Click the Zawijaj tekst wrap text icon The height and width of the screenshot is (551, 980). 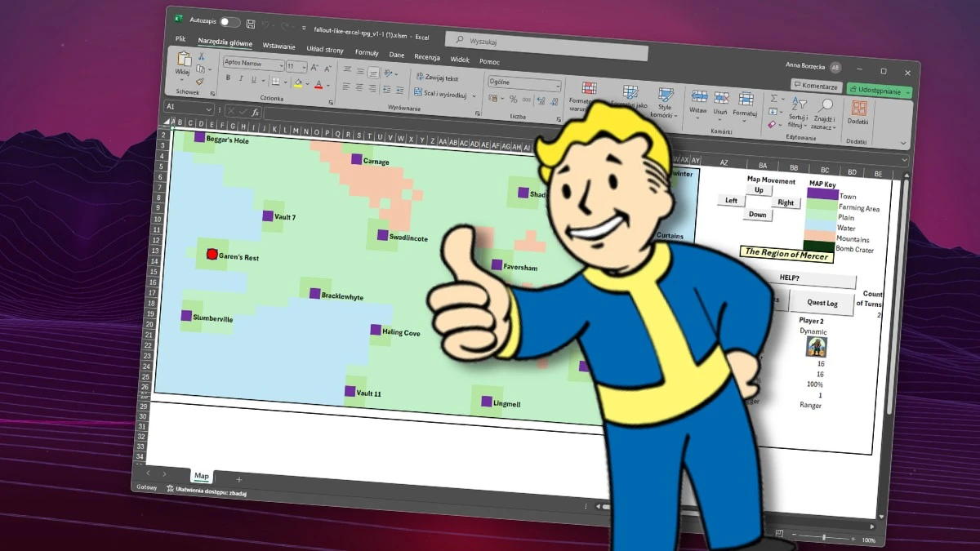click(x=420, y=78)
